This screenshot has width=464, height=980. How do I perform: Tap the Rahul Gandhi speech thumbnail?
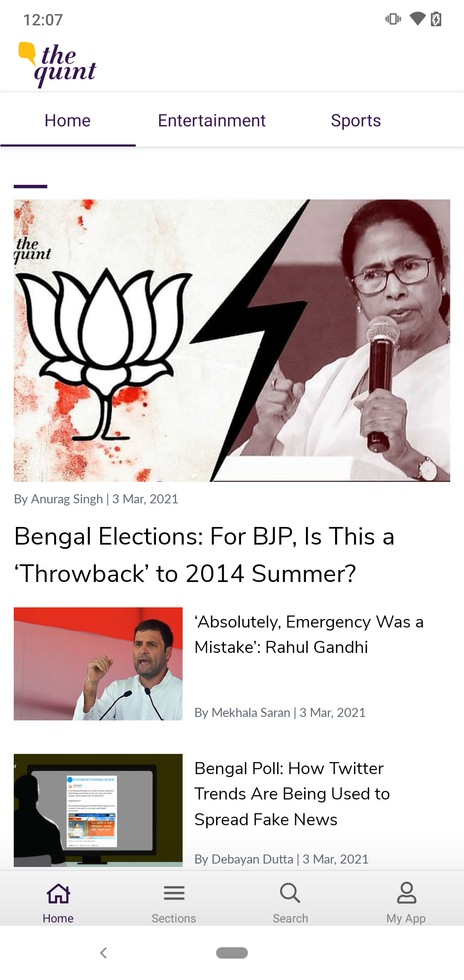coord(98,664)
